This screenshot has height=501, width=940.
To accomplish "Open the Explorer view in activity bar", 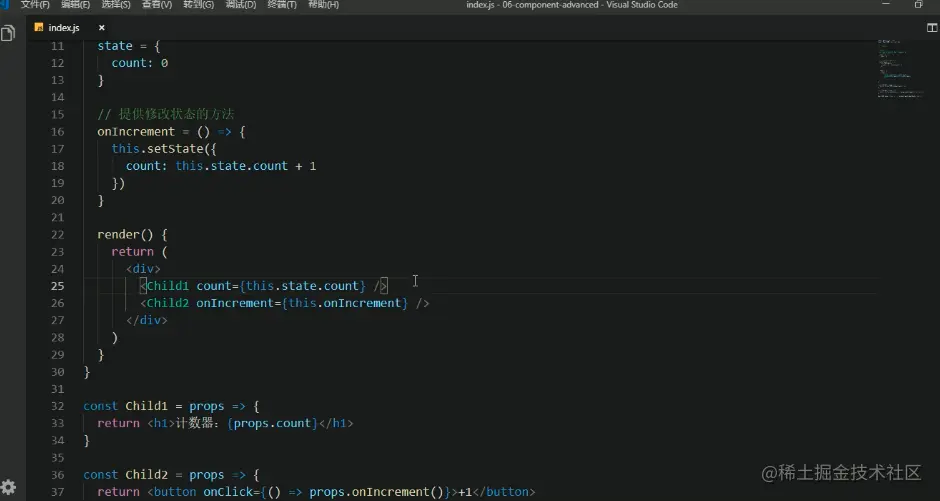I will (8, 33).
